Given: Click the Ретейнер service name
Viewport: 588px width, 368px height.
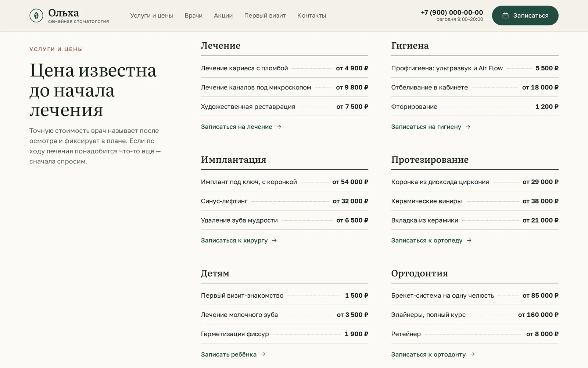Looking at the screenshot, I should 406,334.
